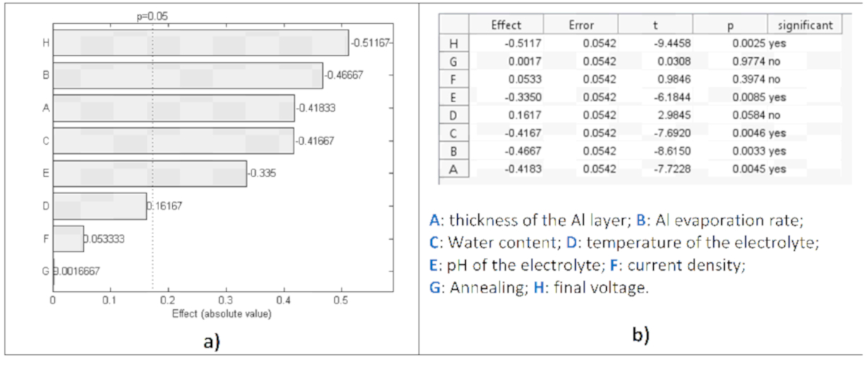Select the t column header
Image resolution: width=868 pixels, height=365 pixels.
click(x=655, y=25)
